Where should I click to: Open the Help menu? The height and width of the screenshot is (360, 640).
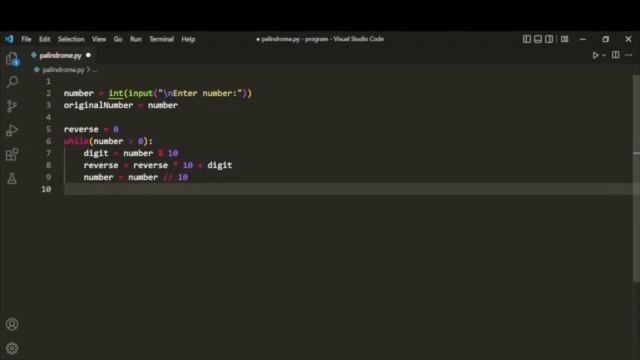[x=188, y=39]
